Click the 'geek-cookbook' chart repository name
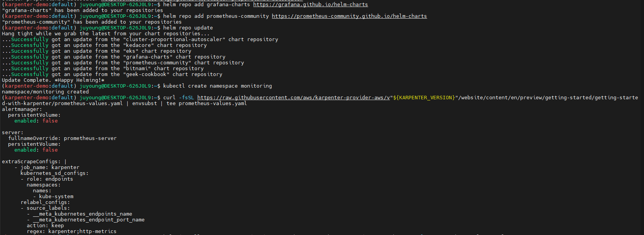This screenshot has height=235, width=644. click(x=146, y=74)
